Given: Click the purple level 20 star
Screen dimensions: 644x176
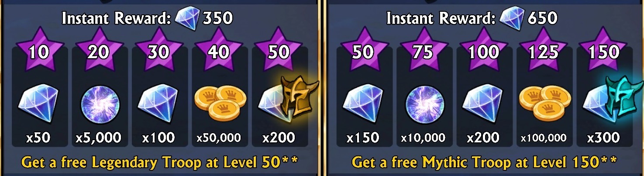Looking at the screenshot, I should click(x=98, y=49).
